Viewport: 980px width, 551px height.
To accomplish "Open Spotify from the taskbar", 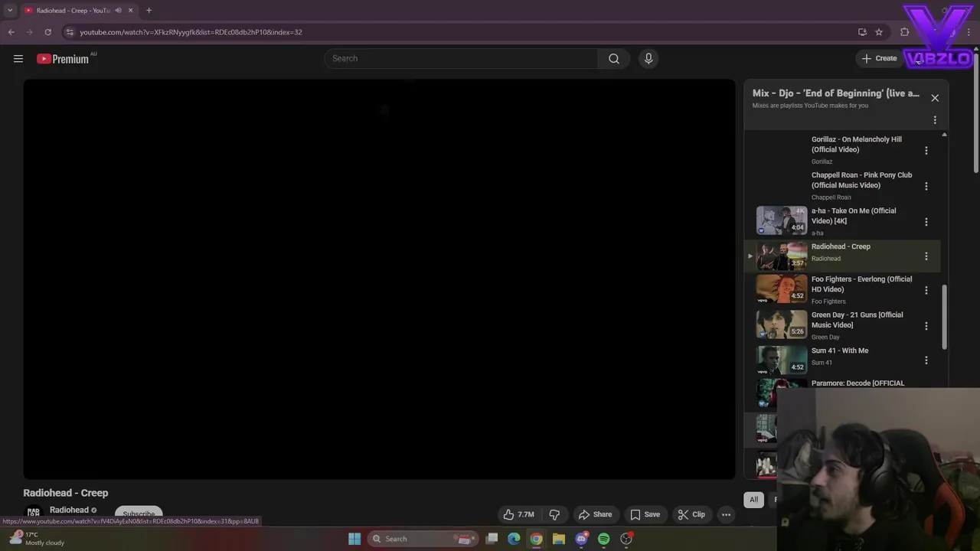I will (603, 539).
